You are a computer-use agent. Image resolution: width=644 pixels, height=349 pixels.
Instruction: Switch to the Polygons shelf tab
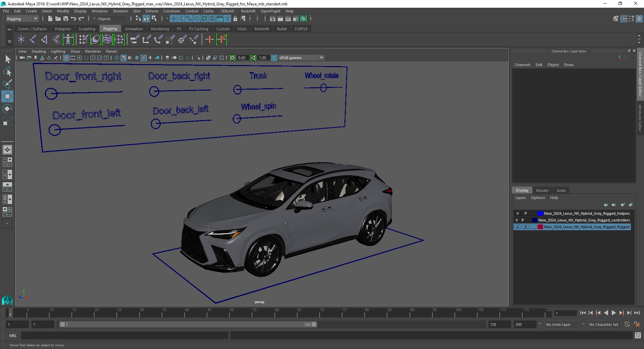pyautogui.click(x=63, y=29)
